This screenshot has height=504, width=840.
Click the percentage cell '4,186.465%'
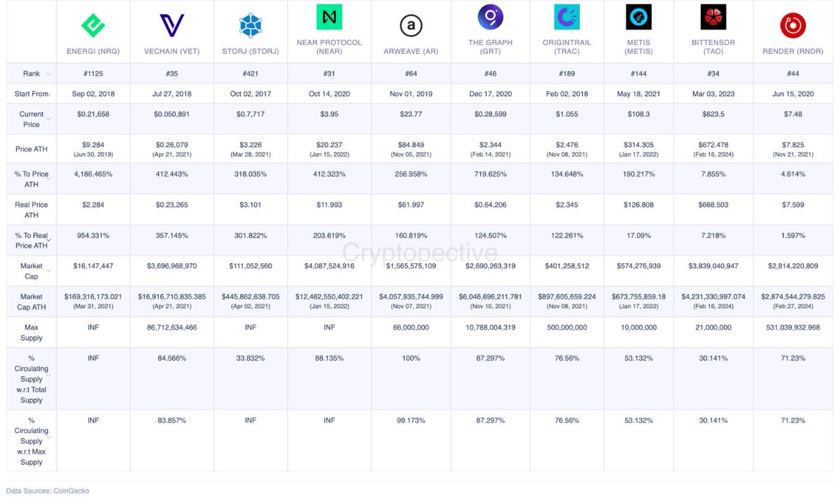point(93,174)
